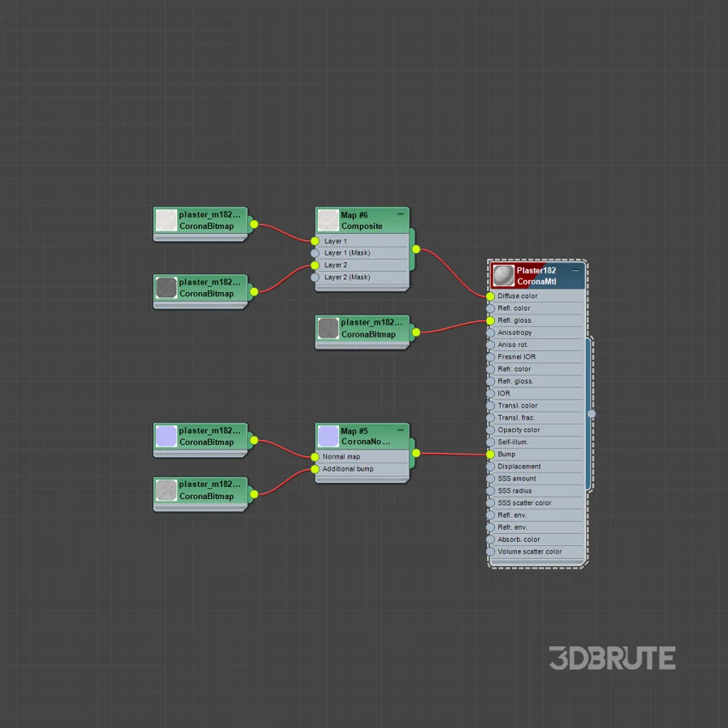Viewport: 728px width, 728px height.
Task: Click the Refr. gloss. input socket
Action: 491,381
